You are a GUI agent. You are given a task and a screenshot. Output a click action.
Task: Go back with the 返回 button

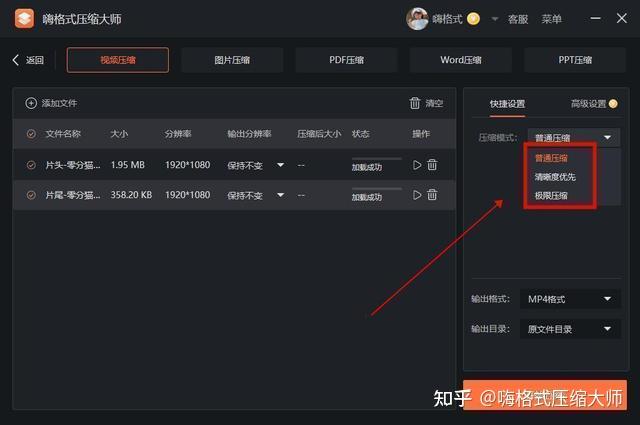[x=28, y=60]
